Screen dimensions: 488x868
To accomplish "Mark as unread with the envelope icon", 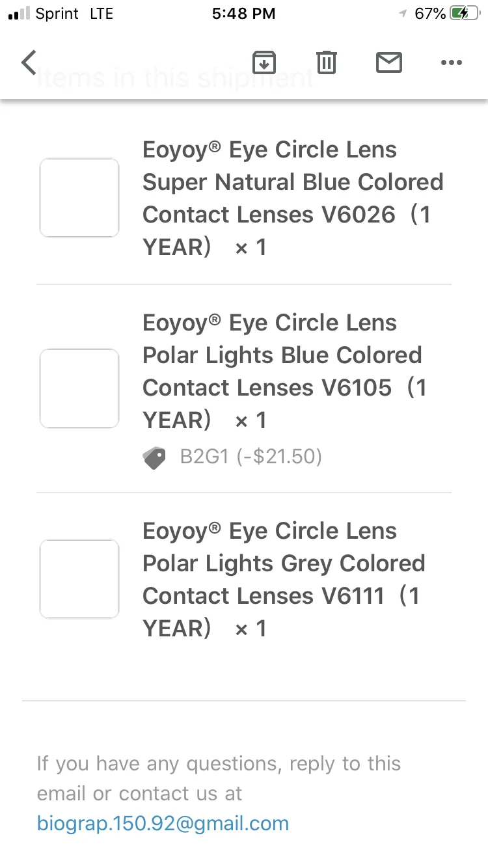I will [x=389, y=62].
